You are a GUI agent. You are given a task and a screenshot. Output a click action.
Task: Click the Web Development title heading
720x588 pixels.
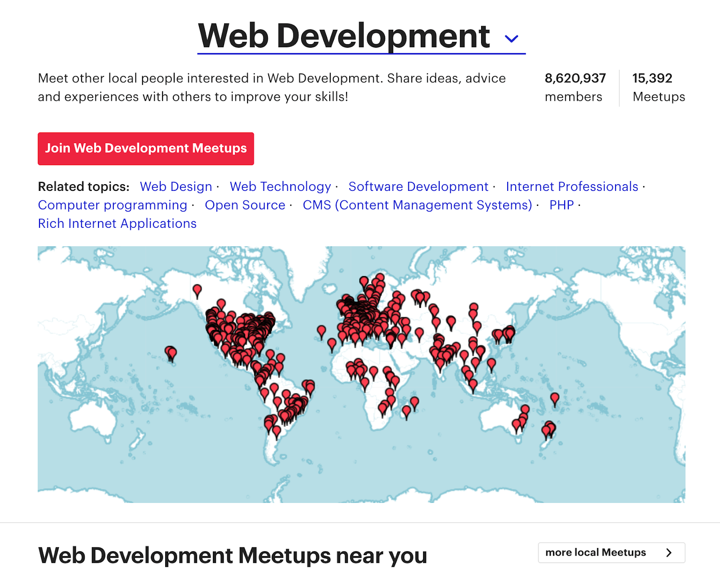coord(344,36)
